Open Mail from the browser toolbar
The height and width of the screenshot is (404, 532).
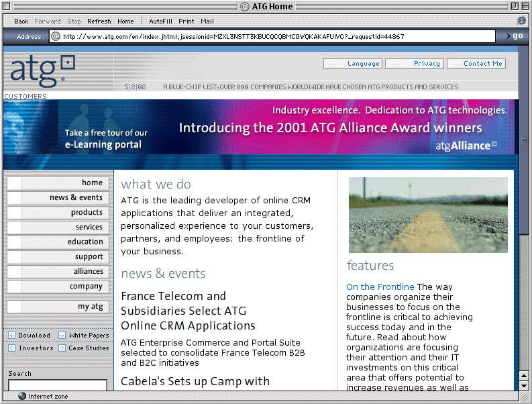click(x=207, y=21)
